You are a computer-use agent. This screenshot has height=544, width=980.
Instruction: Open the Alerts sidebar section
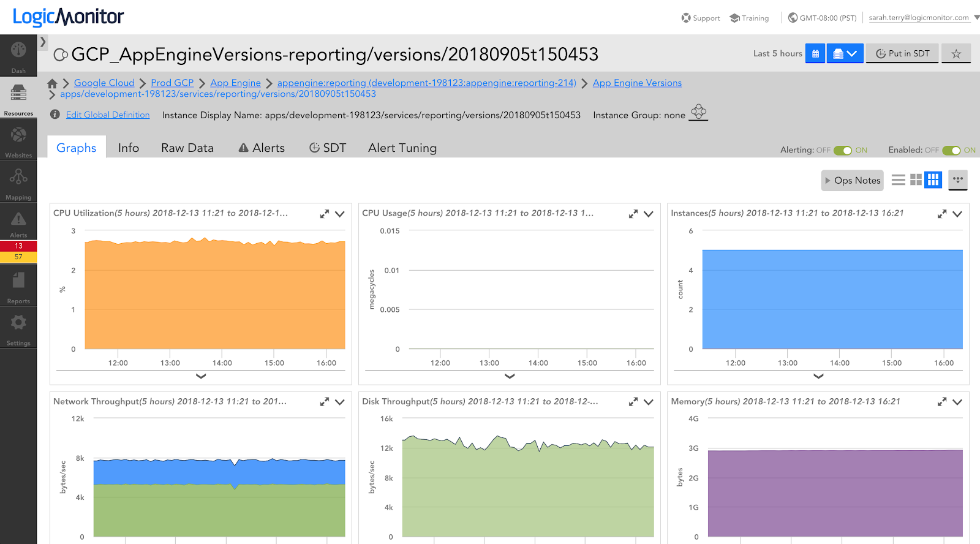click(18, 222)
